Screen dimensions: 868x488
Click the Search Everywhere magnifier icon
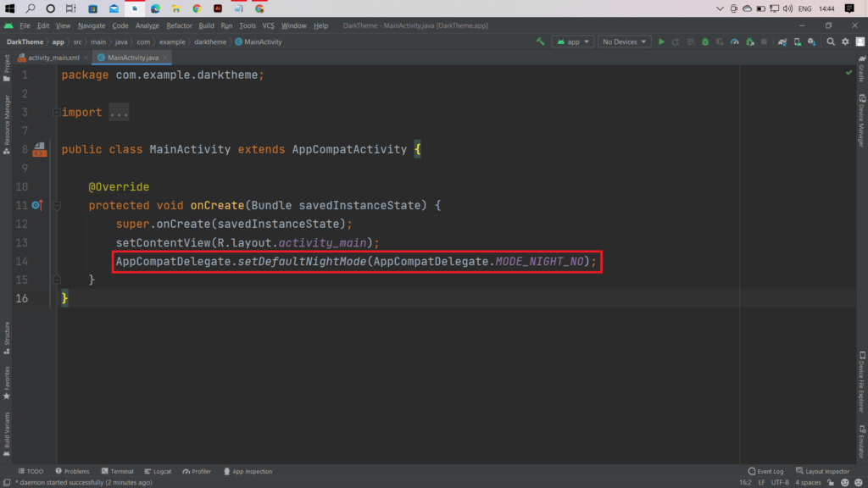831,42
